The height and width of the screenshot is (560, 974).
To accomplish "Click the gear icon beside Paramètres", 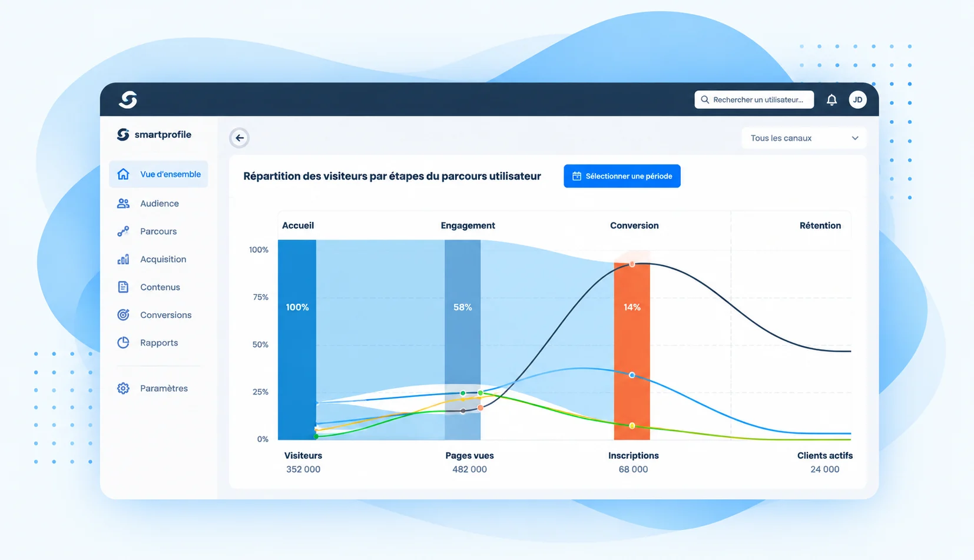I will [123, 388].
